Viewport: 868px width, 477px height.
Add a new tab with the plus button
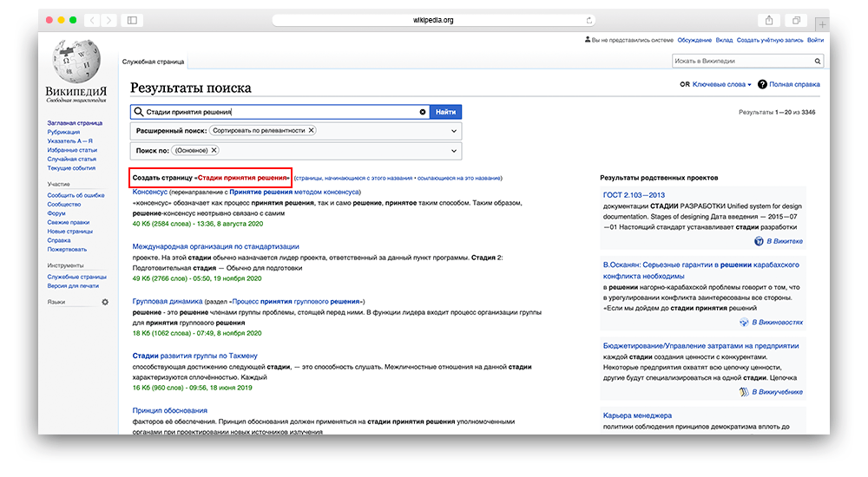822,24
